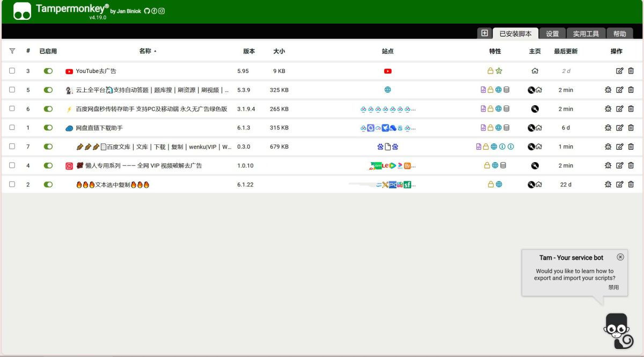Open homepage icon for YouTube去广告

pos(535,71)
